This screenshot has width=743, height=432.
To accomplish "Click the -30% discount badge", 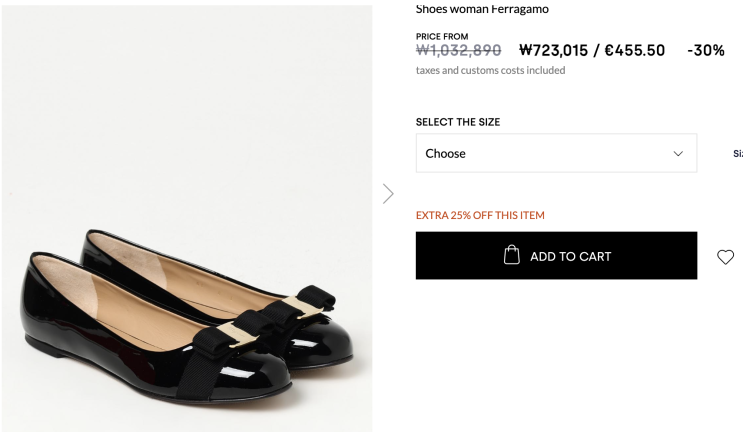I will 705,50.
